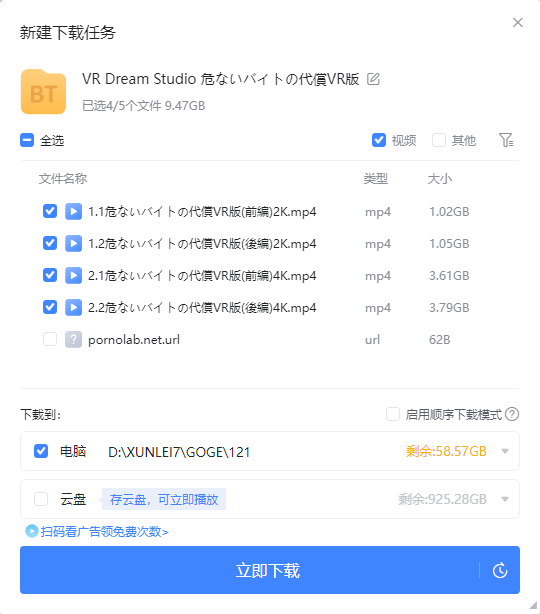Click the window resize grip corner
The image size is (540, 614).
pos(533,606)
